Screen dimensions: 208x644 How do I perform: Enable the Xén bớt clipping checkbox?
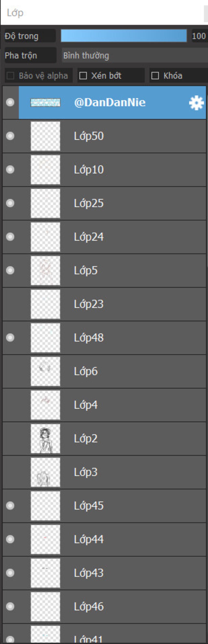tap(83, 76)
